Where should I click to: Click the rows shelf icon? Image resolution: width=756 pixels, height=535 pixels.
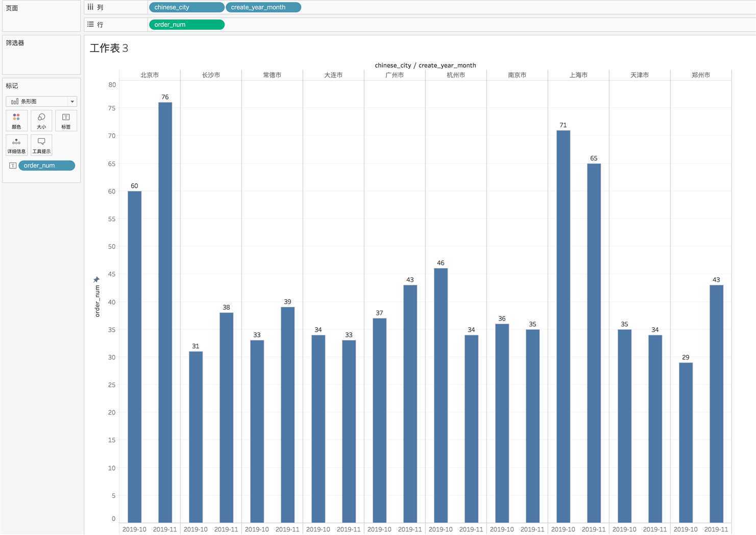click(x=90, y=24)
